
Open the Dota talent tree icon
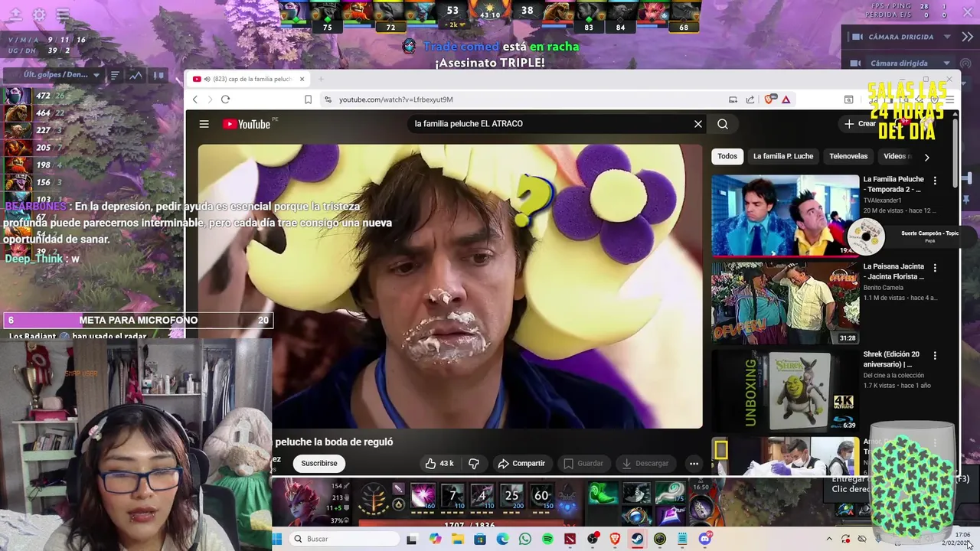pyautogui.click(x=374, y=498)
